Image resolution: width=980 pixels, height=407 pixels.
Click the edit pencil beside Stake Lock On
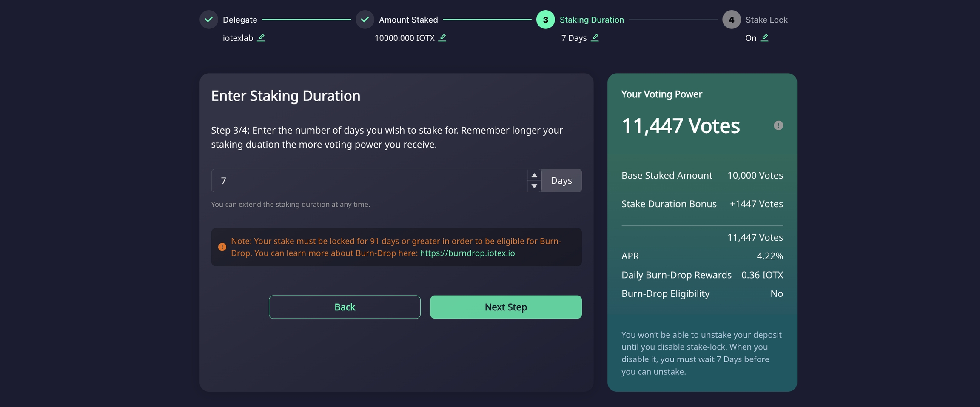click(764, 38)
